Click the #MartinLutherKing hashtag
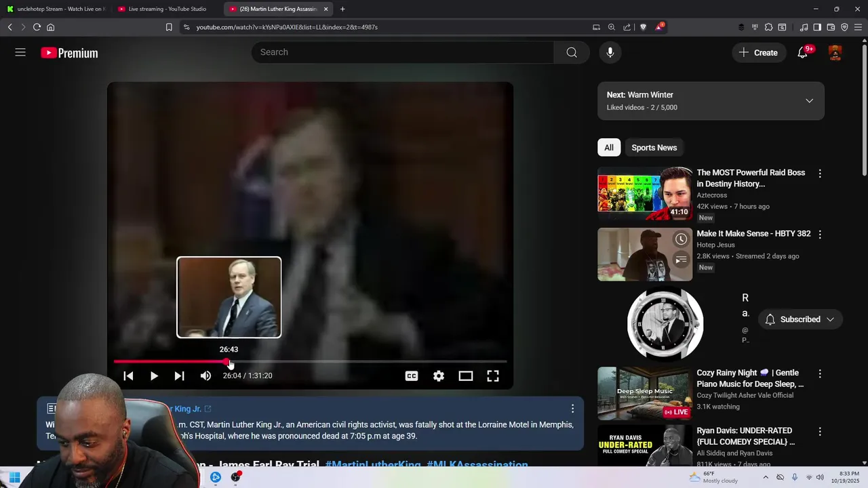The width and height of the screenshot is (868, 488). (x=373, y=465)
